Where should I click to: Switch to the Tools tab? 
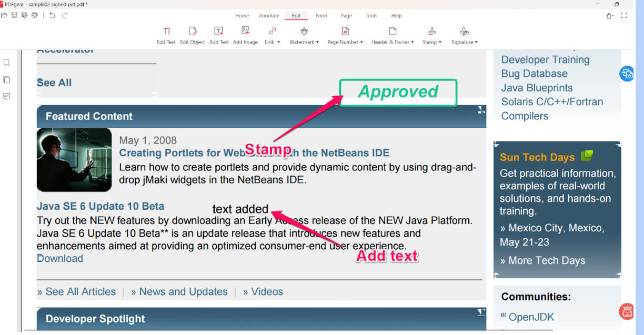[x=371, y=16]
